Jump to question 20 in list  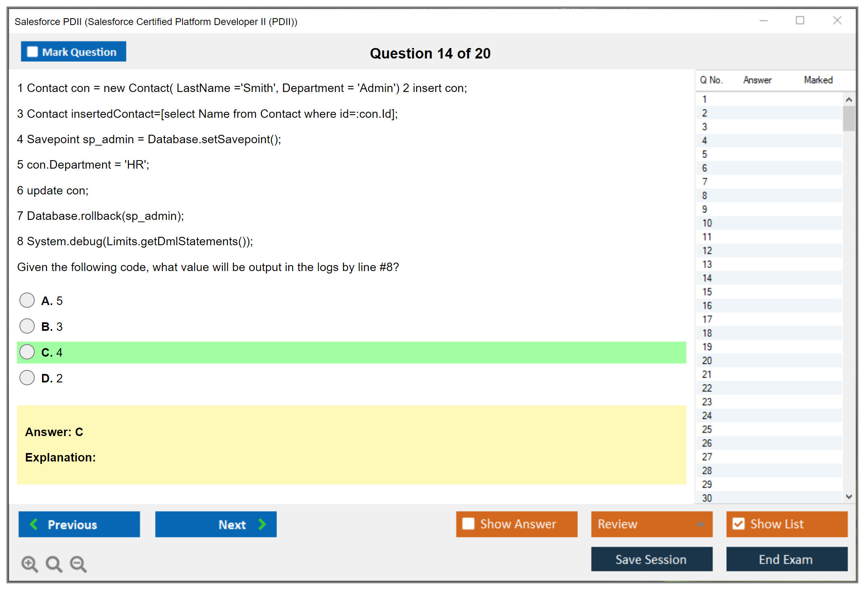(707, 360)
